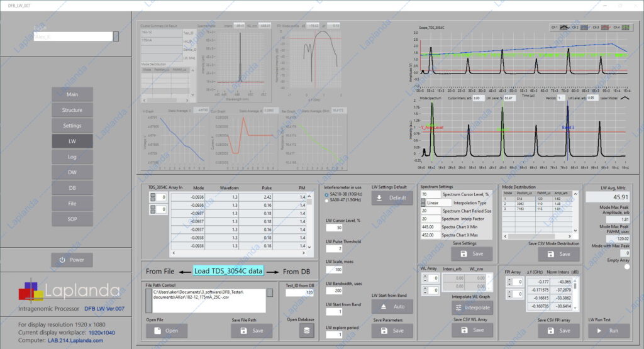
Task: Click the Open Database stack icon
Action: (x=306, y=330)
